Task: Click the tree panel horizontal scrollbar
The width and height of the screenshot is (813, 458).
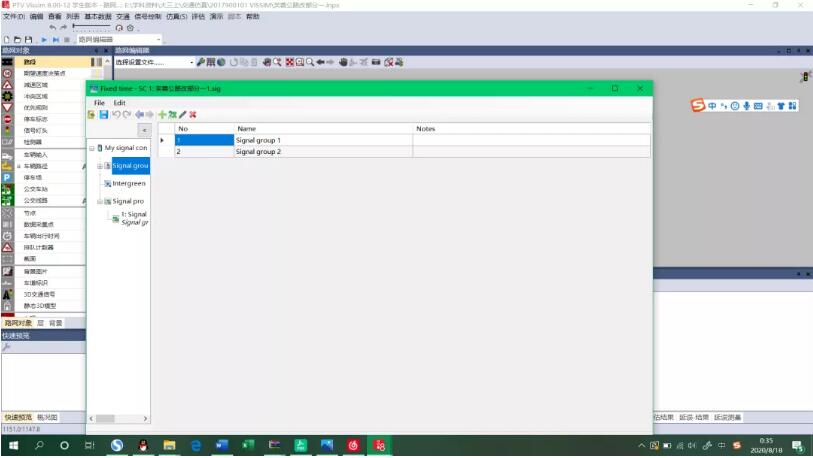Action: pyautogui.click(x=118, y=418)
